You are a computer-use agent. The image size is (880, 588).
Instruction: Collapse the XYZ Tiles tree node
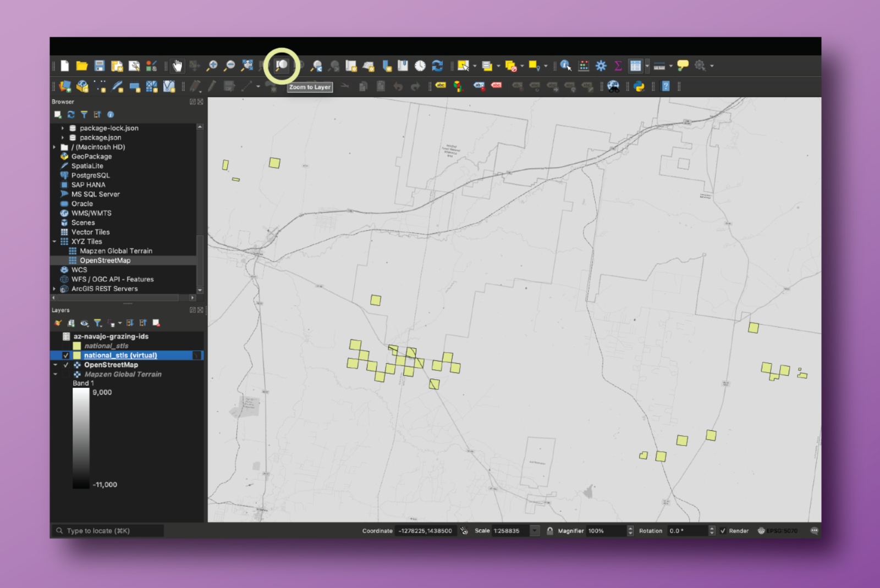(54, 242)
